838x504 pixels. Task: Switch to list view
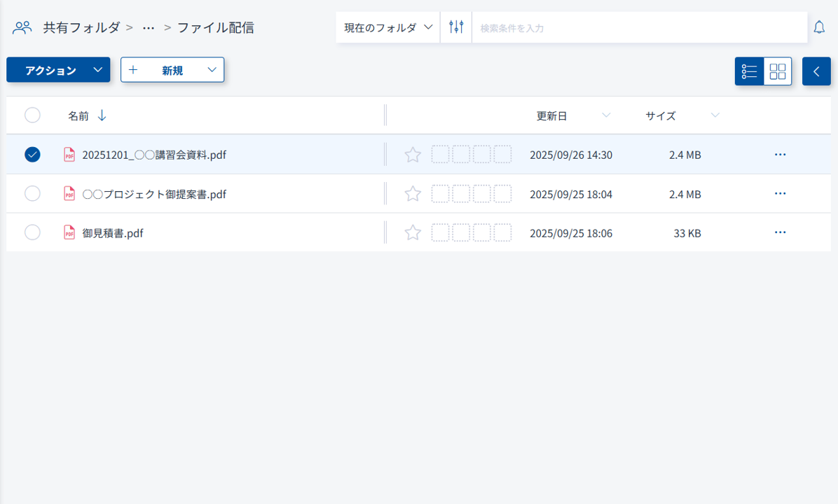[749, 71]
